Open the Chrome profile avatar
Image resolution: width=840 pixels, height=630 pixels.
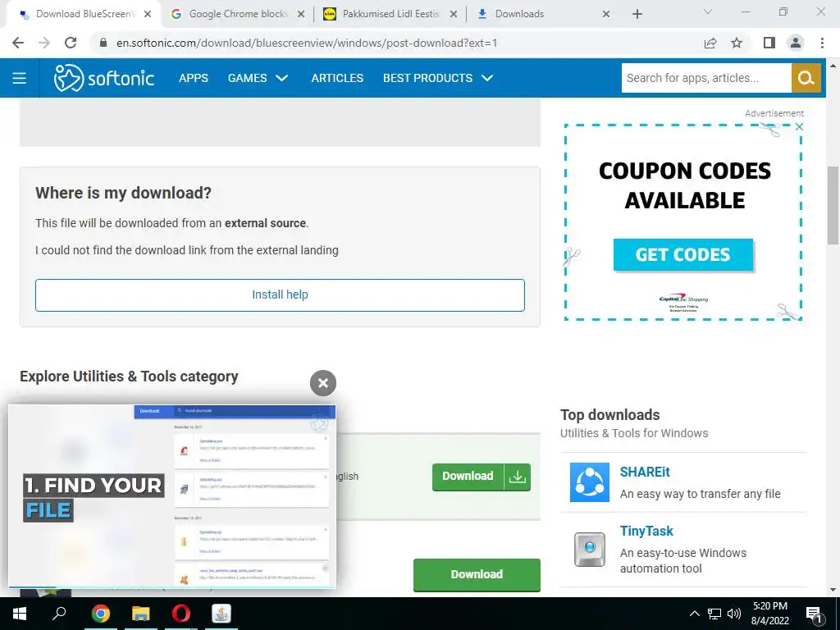(x=796, y=43)
